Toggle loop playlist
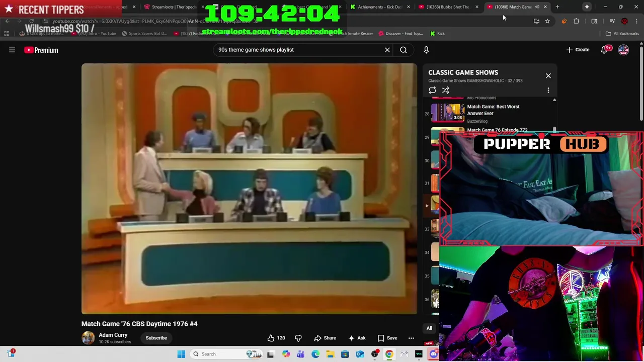Viewport: 644px width, 362px height. tap(432, 90)
